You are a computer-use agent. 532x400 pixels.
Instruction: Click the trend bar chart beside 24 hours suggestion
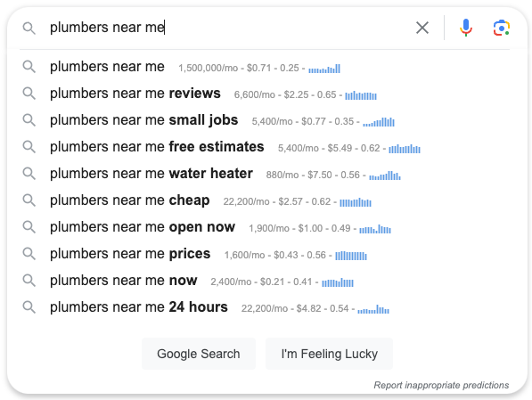373,309
